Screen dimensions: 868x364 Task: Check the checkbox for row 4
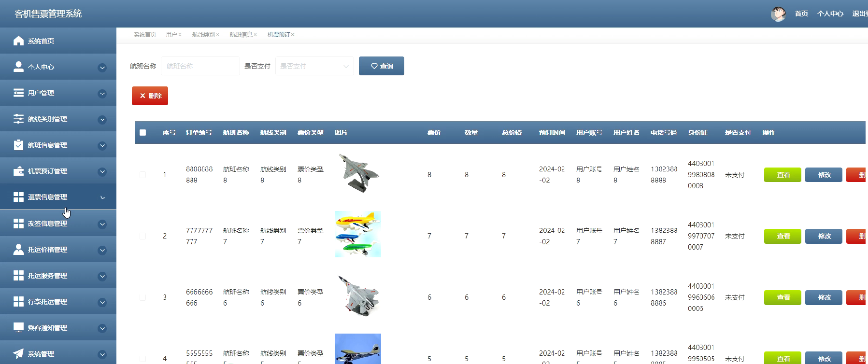tap(142, 359)
